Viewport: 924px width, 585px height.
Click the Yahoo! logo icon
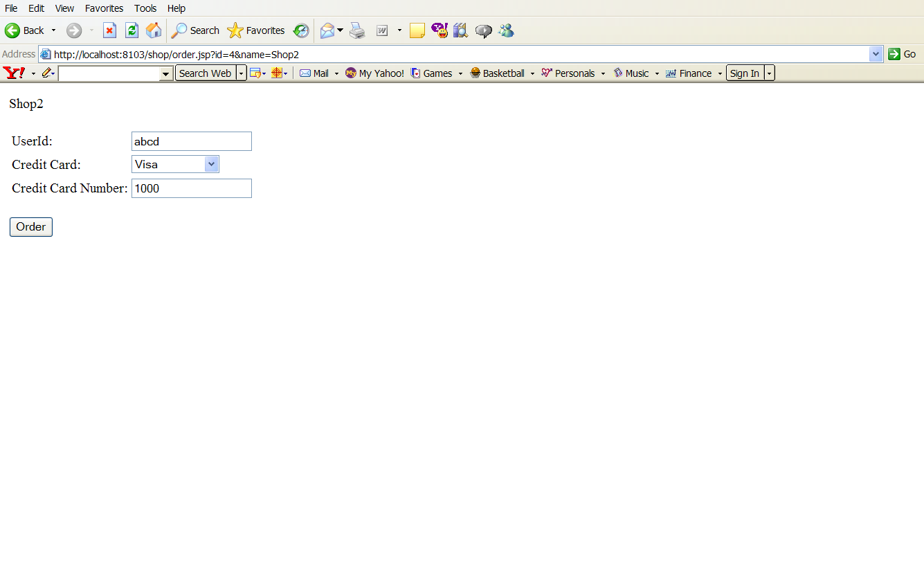[14, 73]
